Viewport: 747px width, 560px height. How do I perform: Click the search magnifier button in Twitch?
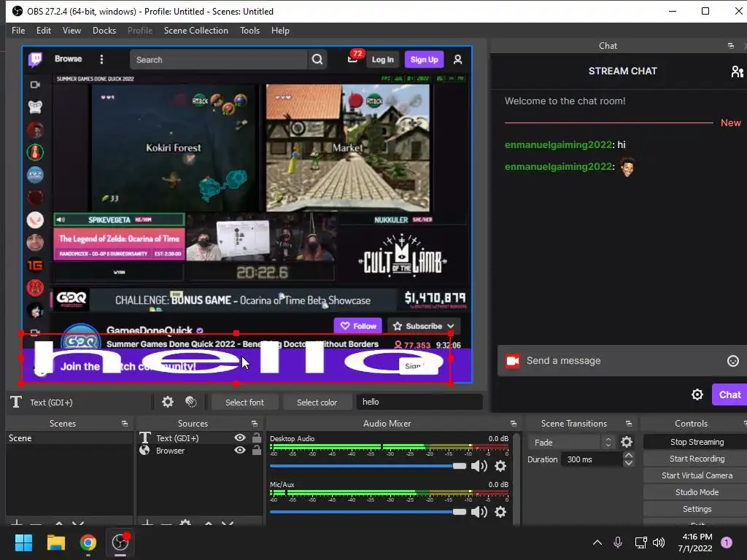click(x=317, y=60)
